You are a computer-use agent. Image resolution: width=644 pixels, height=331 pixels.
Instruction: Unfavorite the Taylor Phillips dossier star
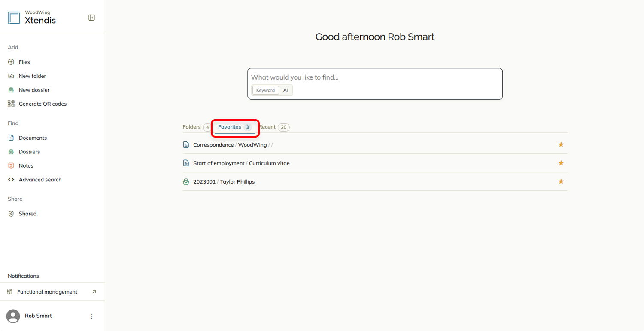(x=561, y=181)
